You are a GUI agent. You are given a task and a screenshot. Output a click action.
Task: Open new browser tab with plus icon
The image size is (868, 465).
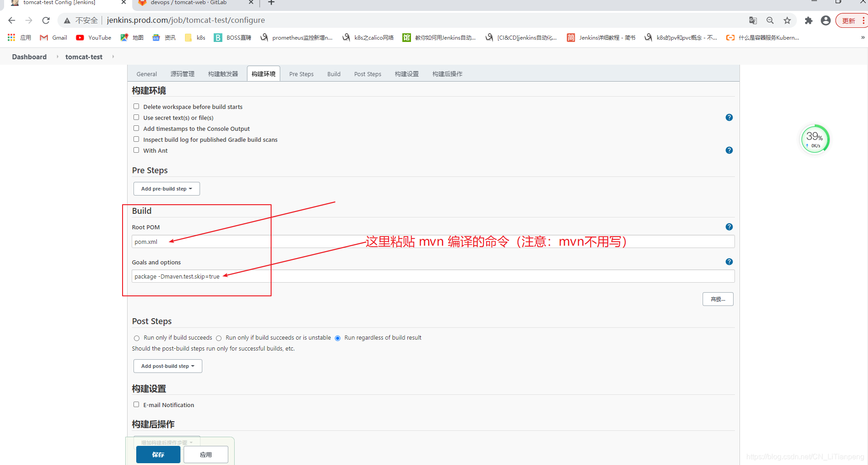coord(272,3)
